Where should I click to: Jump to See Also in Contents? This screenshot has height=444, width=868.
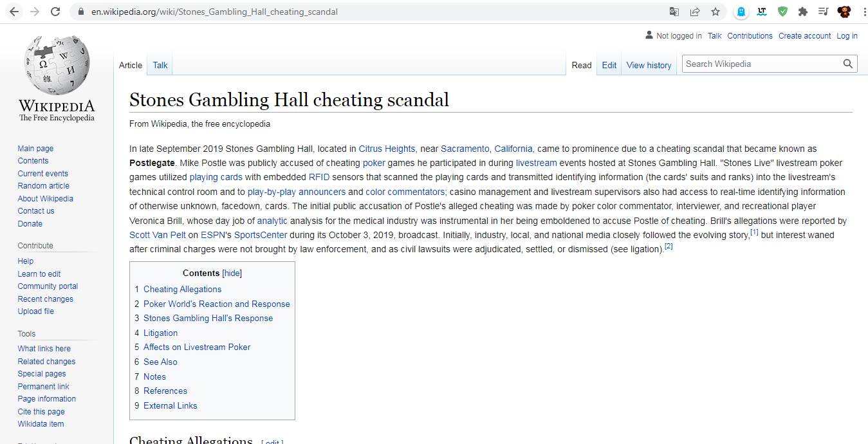coord(160,362)
